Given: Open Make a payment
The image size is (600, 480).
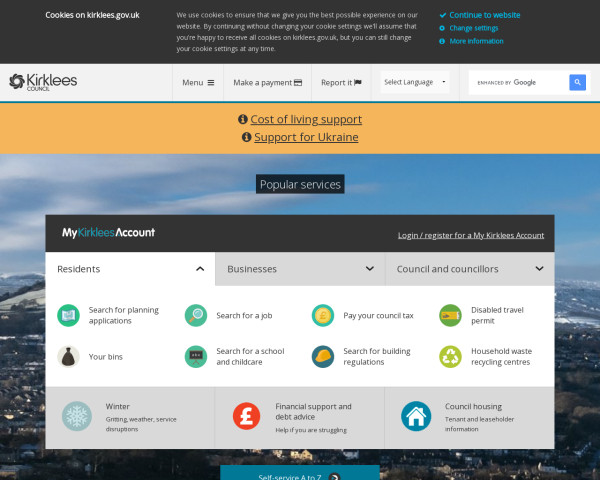Looking at the screenshot, I should pyautogui.click(x=267, y=83).
